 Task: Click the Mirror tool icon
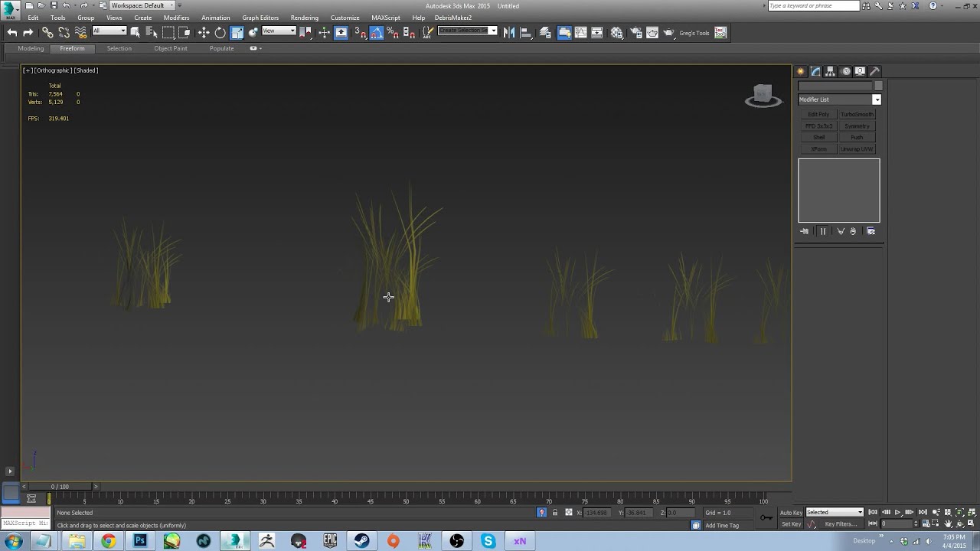click(x=509, y=32)
